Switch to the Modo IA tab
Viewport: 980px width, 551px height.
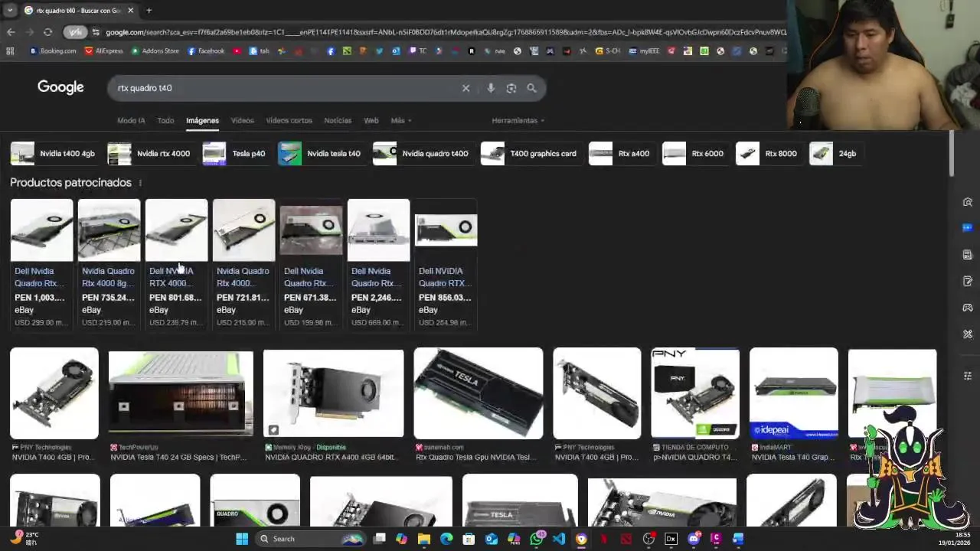(x=131, y=120)
